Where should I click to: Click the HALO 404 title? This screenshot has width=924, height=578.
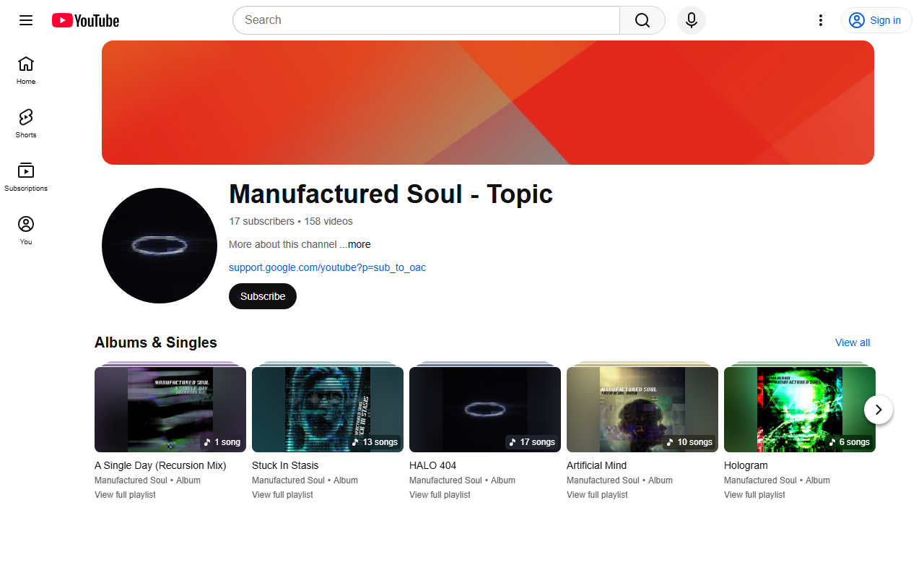432,465
